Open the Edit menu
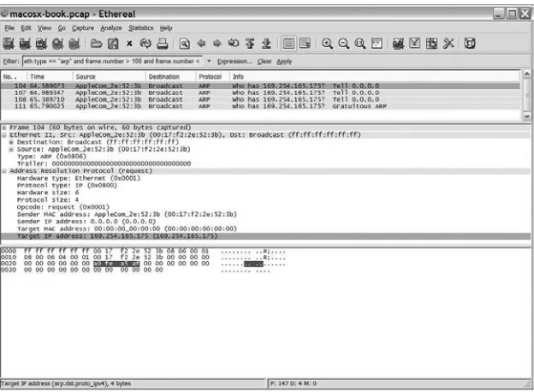The height and width of the screenshot is (392, 534). [x=26, y=28]
